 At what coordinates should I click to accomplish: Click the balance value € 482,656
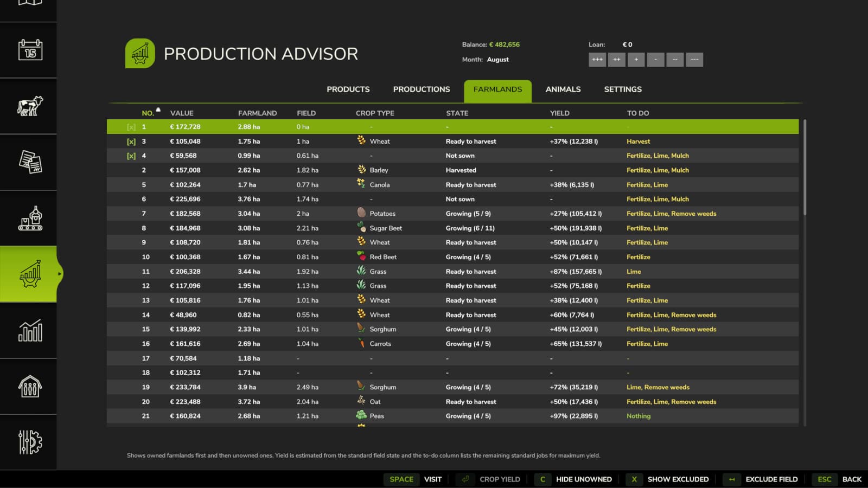click(505, 44)
